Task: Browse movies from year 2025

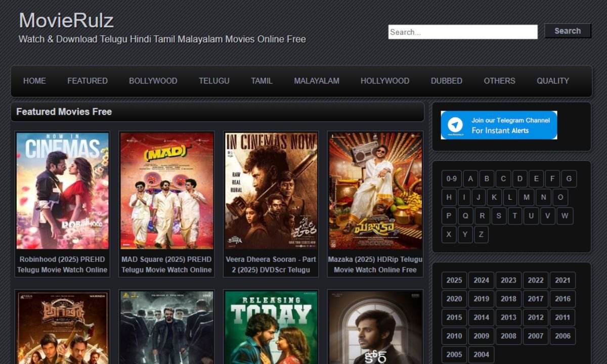Action: coord(454,281)
